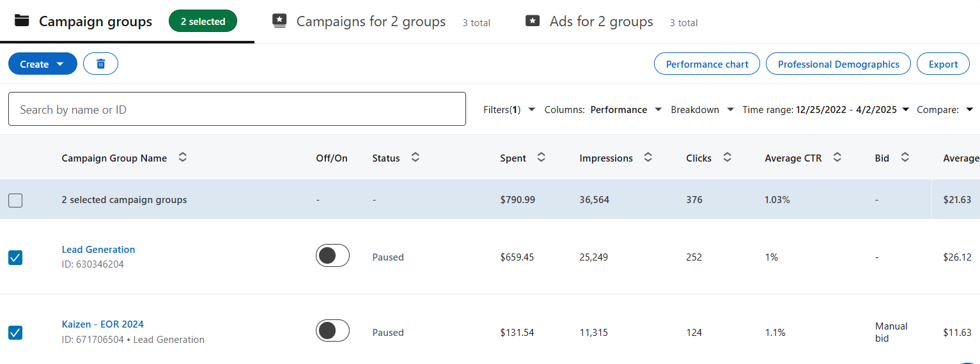This screenshot has height=364, width=980.
Task: Uncheck the Lead Generation campaign group checkbox
Action: 15,257
